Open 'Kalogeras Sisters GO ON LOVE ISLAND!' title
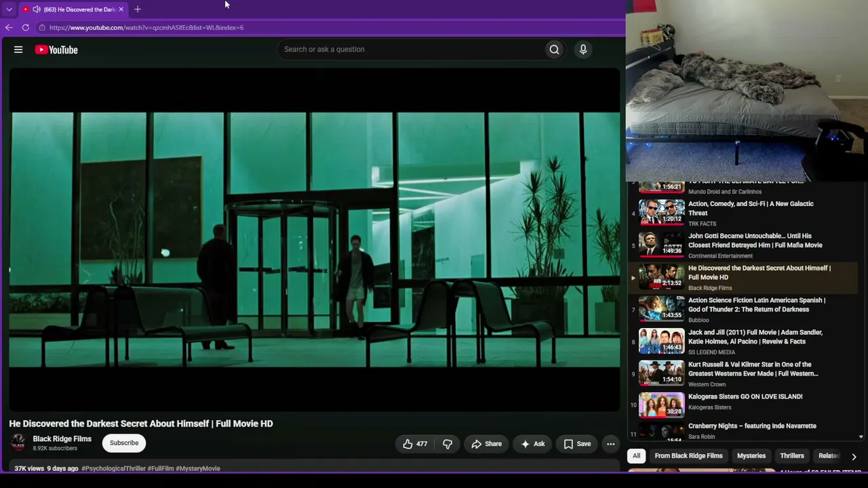The height and width of the screenshot is (488, 868). pos(745,396)
